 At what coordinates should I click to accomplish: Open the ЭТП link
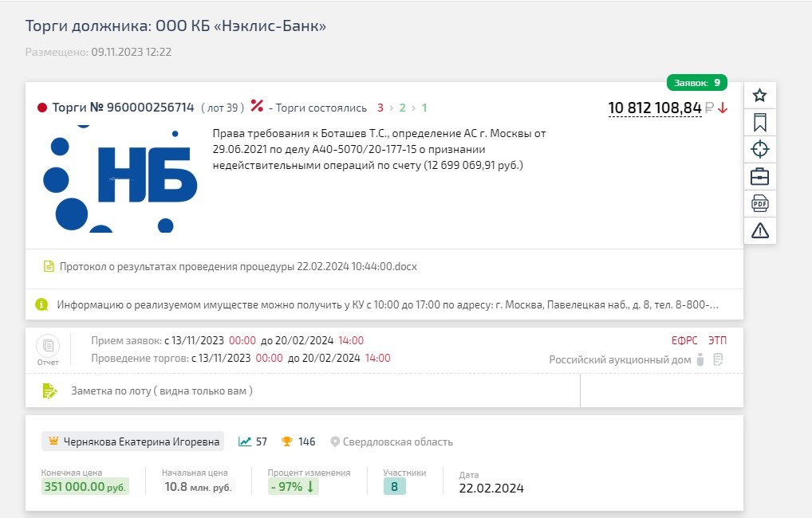[x=717, y=340]
